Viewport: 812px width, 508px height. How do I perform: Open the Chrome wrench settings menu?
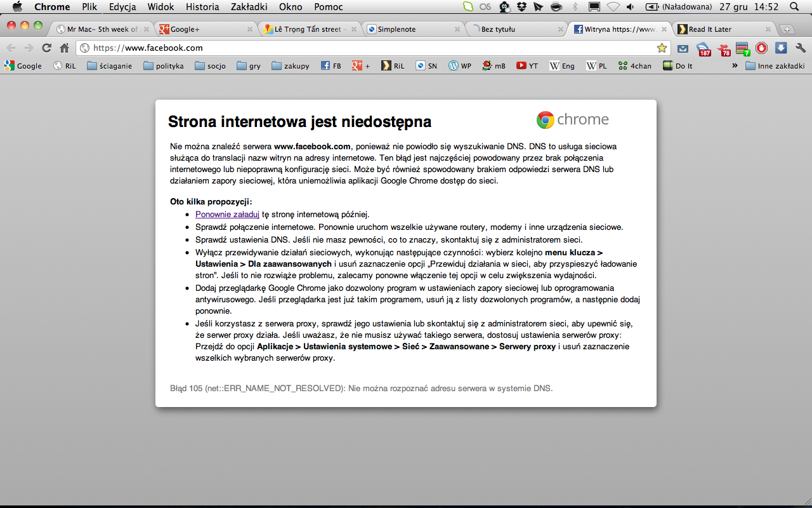[800, 48]
